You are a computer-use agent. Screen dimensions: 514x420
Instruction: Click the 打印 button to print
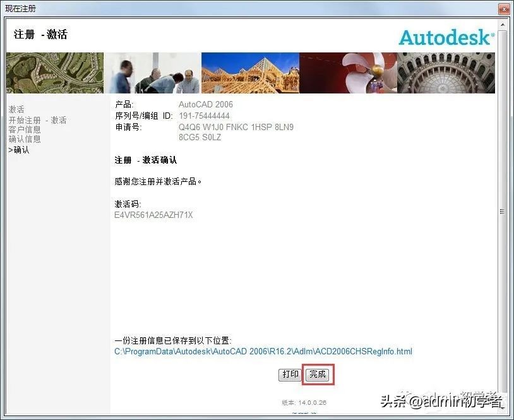tap(290, 374)
